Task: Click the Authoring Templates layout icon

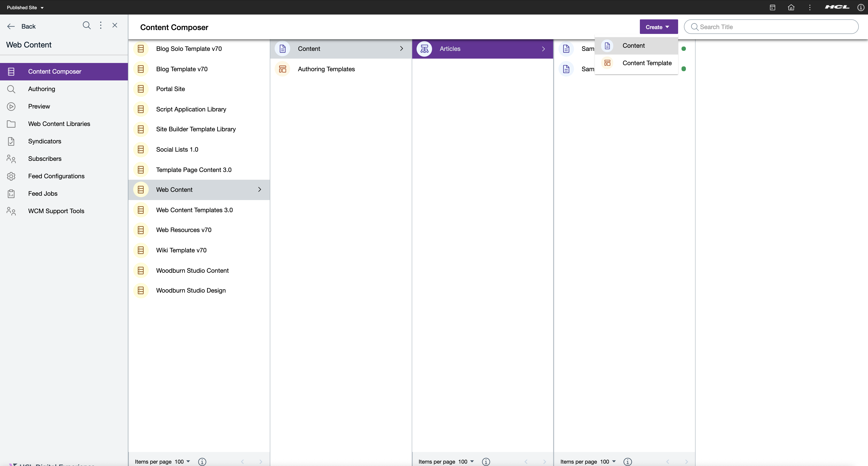Action: click(x=282, y=69)
